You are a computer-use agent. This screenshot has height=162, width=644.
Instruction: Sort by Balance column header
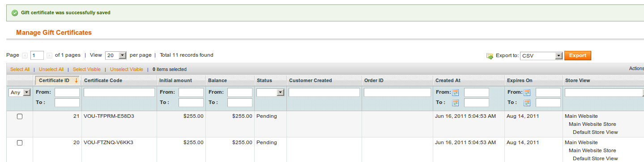218,81
